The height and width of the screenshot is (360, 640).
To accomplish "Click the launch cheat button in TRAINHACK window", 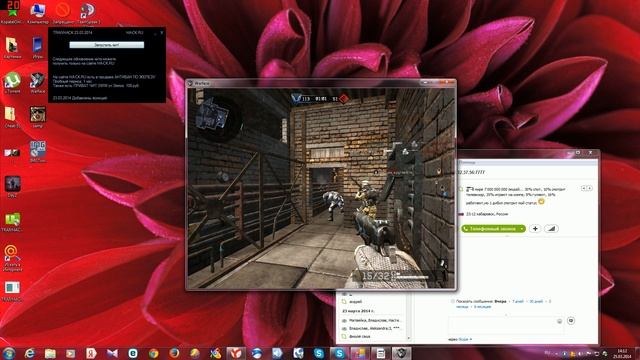I will coord(107,45).
